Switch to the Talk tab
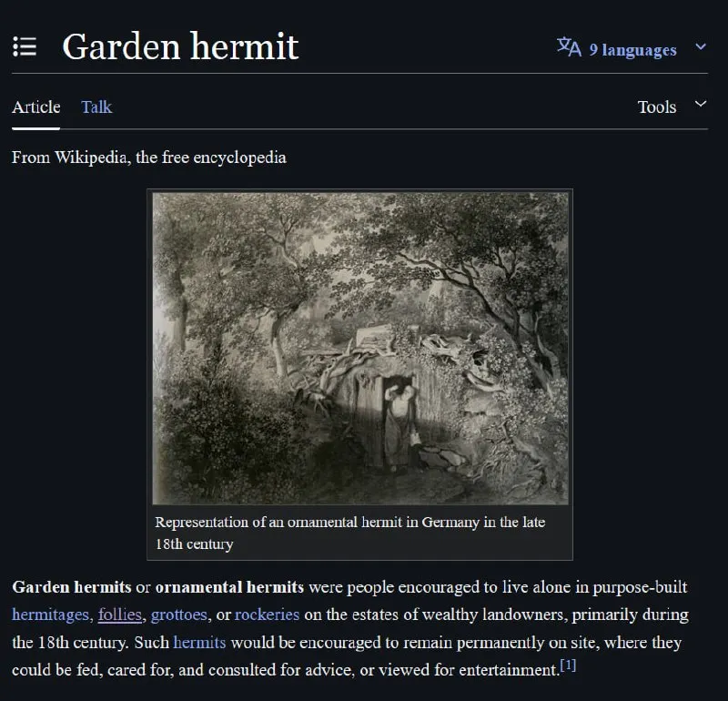Viewport: 728px width, 701px height. click(96, 107)
